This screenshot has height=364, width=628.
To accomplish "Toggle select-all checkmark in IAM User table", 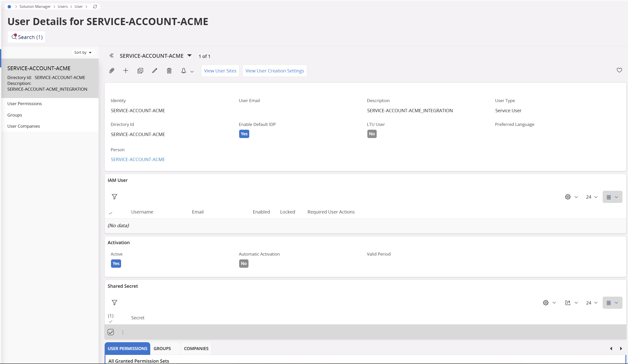I will (111, 213).
